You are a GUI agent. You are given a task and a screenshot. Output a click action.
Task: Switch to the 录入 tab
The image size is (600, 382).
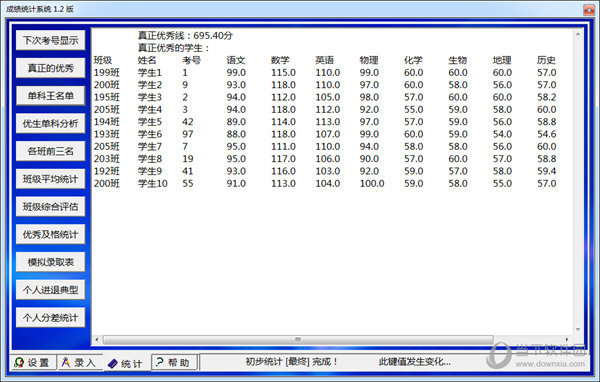coord(80,362)
